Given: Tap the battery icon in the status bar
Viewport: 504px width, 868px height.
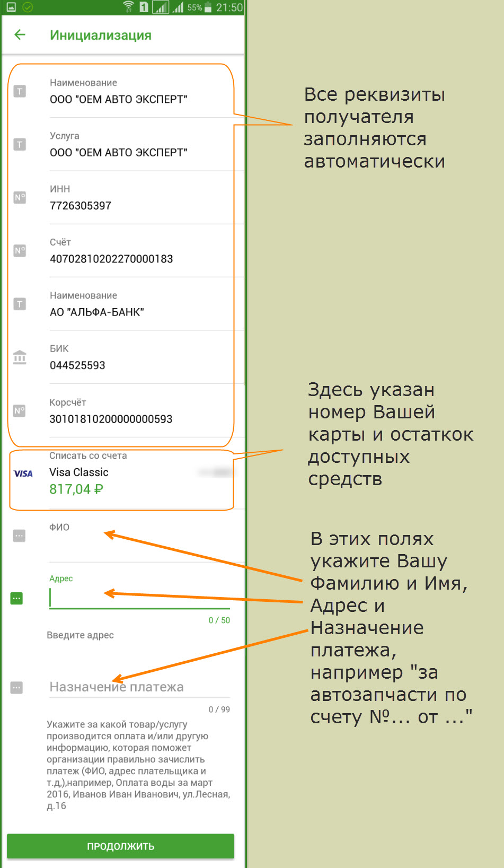Looking at the screenshot, I should coord(208,7).
